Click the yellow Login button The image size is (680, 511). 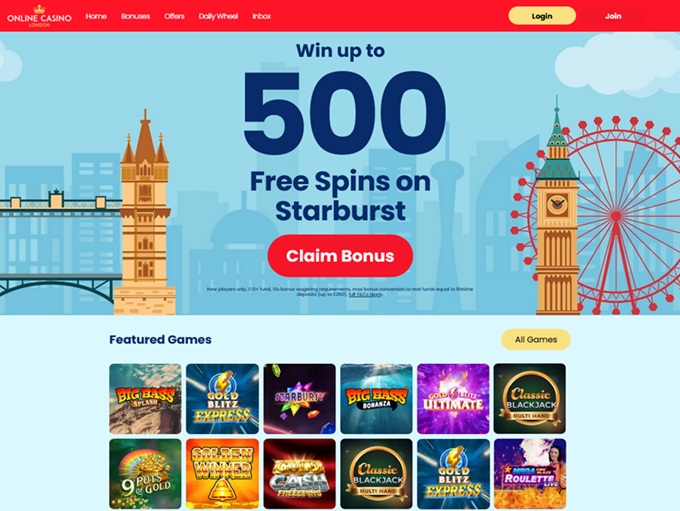coord(542,16)
